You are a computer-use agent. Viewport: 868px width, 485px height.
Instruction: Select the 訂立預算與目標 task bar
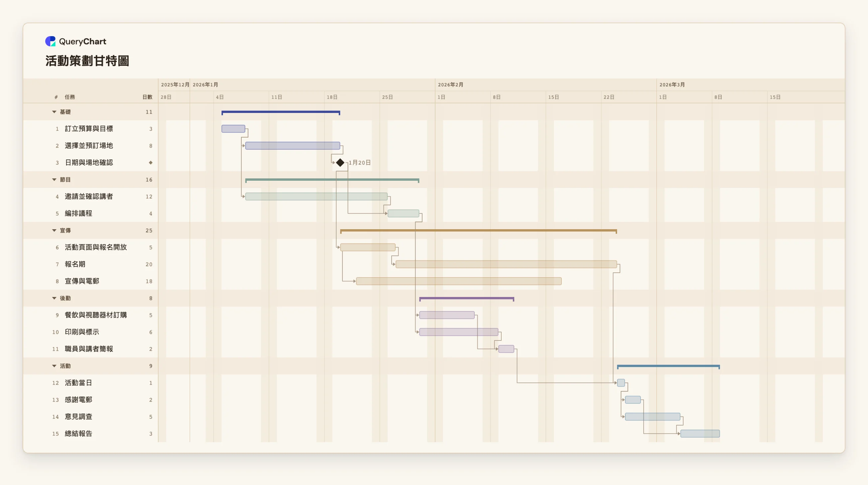pyautogui.click(x=233, y=129)
